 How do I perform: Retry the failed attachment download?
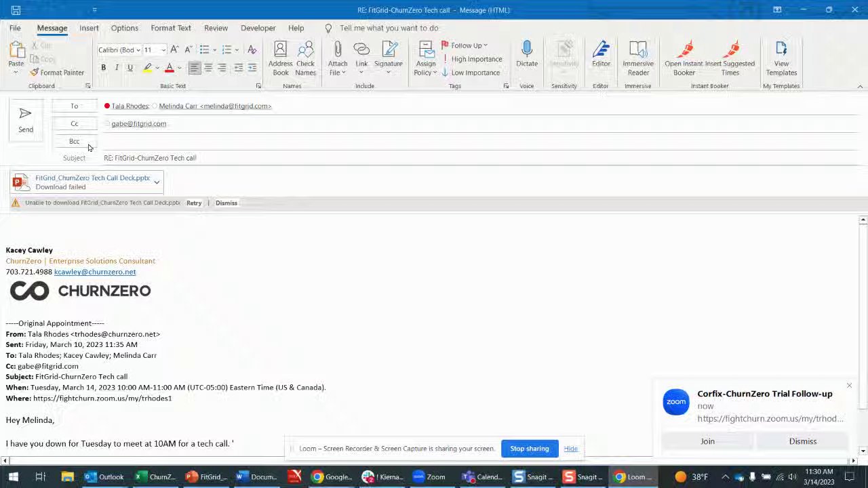pyautogui.click(x=194, y=203)
